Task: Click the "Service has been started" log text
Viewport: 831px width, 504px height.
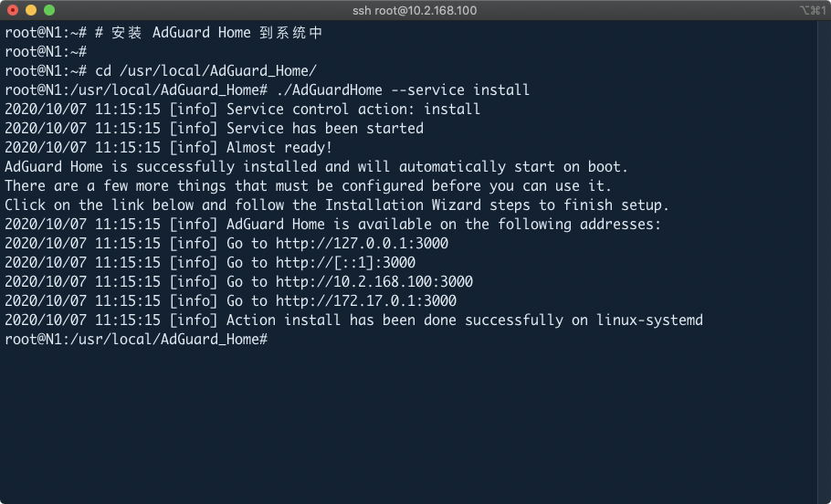Action: point(325,129)
